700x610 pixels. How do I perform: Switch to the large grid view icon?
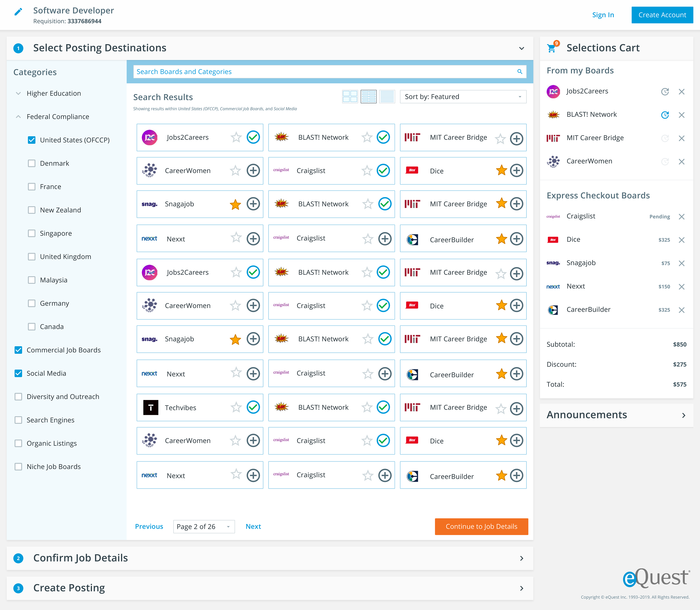[x=350, y=97]
